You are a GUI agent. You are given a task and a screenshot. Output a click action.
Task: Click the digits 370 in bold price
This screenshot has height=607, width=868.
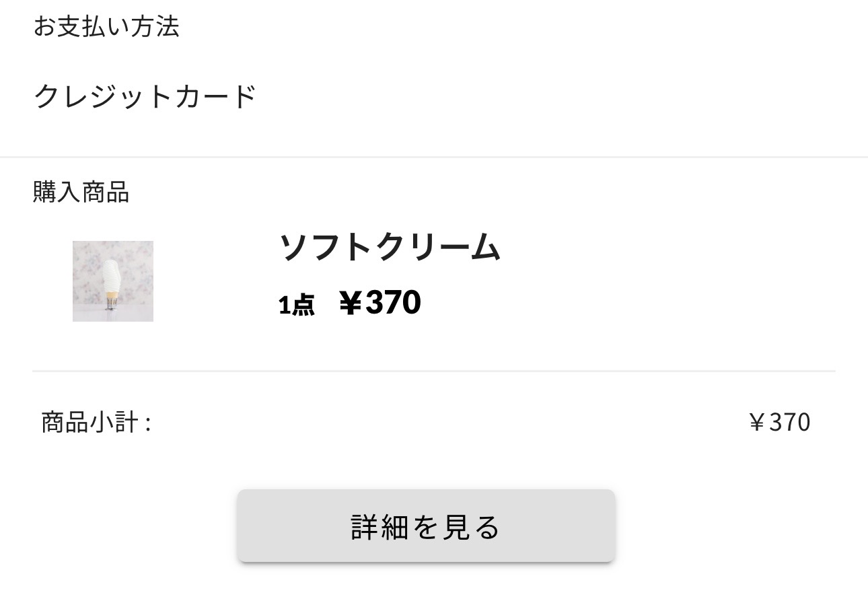(394, 302)
